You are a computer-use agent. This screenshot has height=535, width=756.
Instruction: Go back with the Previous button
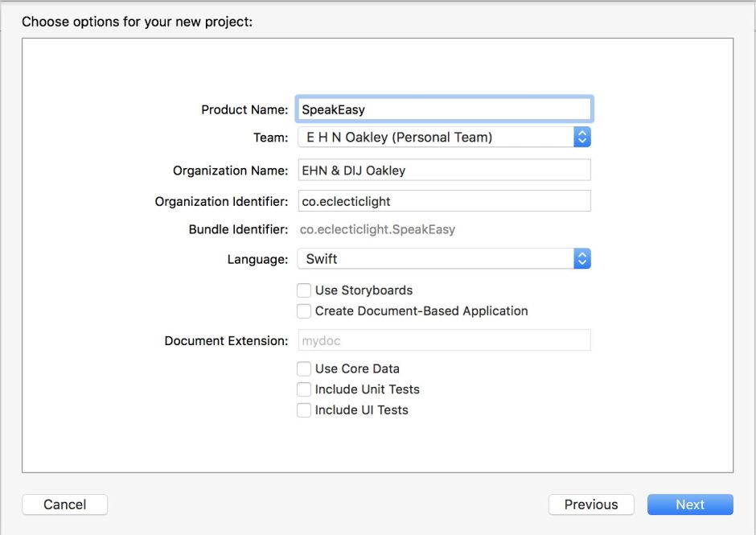click(x=591, y=504)
